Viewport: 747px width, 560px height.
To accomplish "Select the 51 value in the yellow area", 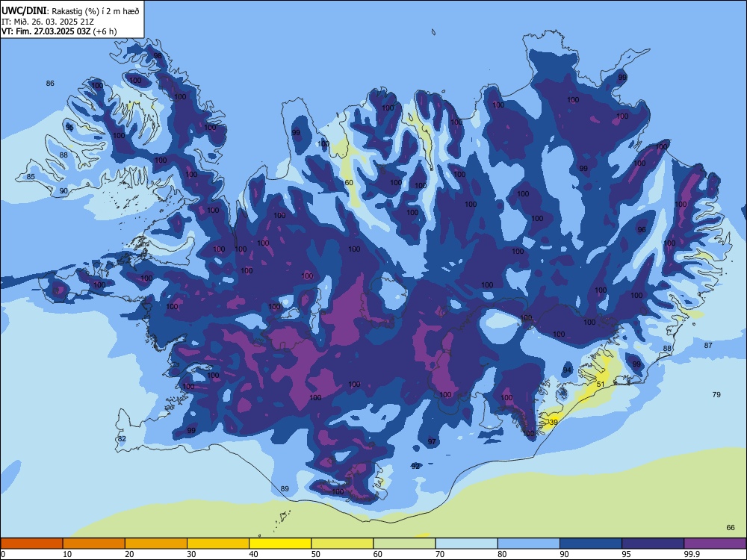I will click(x=601, y=385).
